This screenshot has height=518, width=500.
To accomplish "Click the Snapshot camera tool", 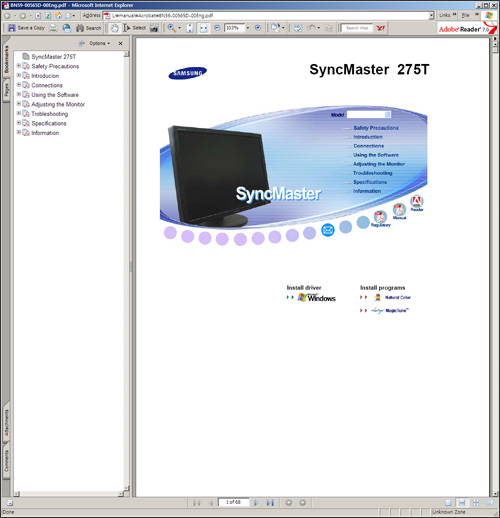I will pyautogui.click(x=154, y=28).
